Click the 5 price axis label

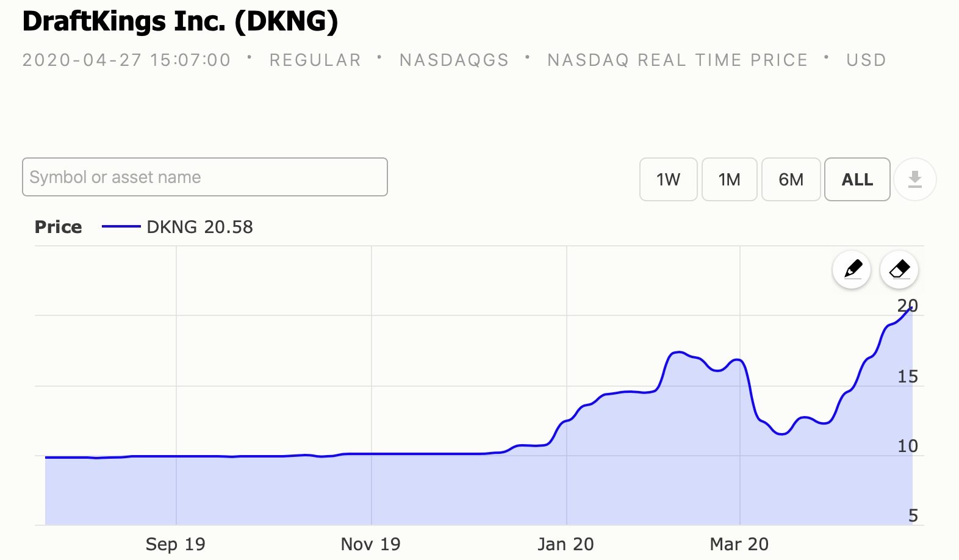click(x=913, y=515)
